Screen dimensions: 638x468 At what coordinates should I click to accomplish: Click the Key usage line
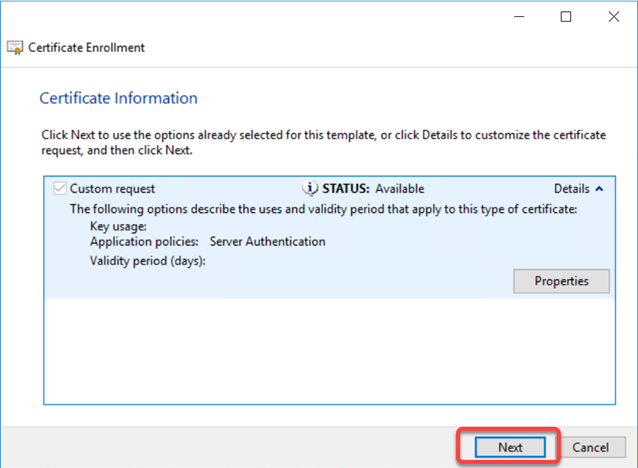click(118, 226)
